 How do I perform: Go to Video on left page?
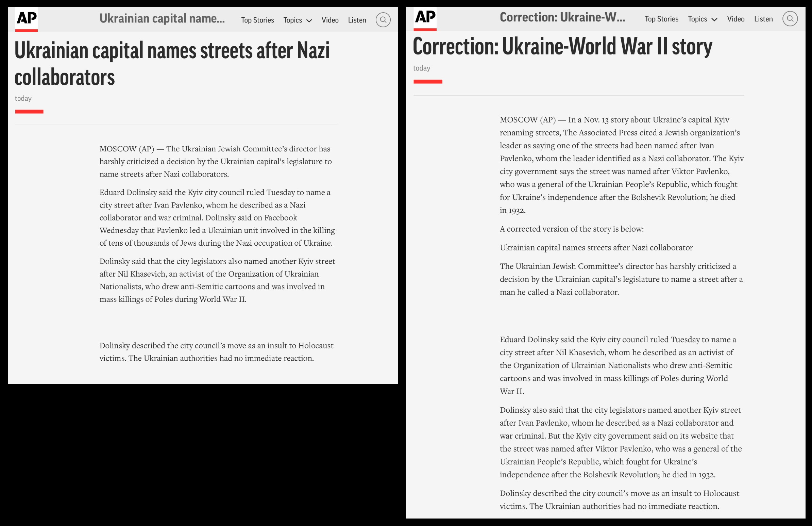(330, 20)
